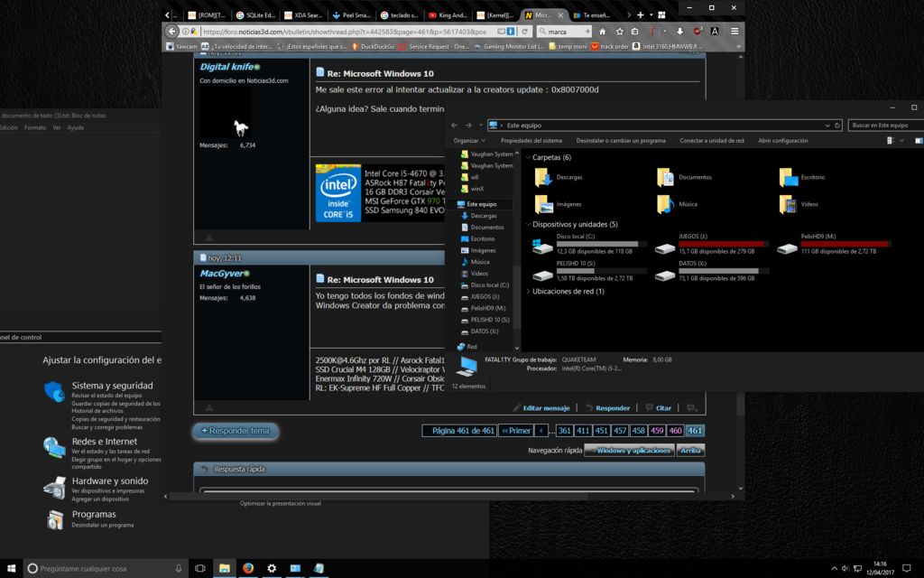Switch to the King And... browser tab
Screen dimensions: 924x578
tap(448, 15)
